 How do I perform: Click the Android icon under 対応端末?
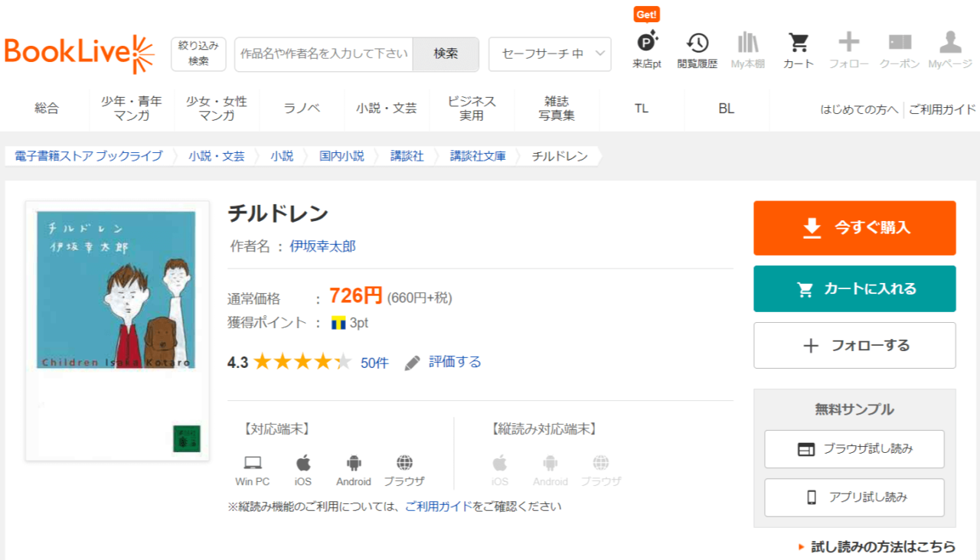[x=354, y=462]
